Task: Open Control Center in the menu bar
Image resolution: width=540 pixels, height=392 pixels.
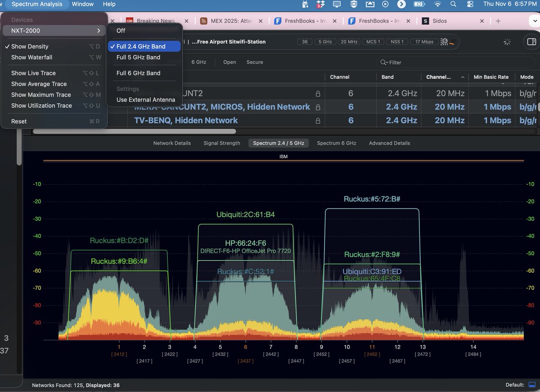Action: [470, 4]
